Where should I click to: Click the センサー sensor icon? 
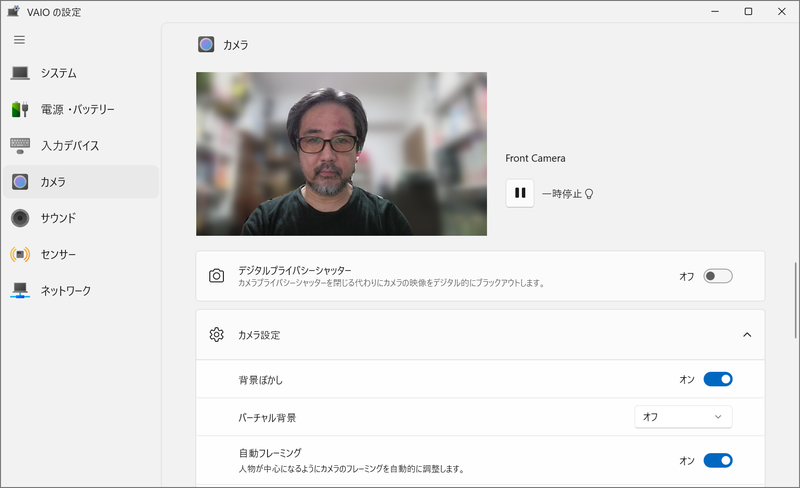[20, 254]
